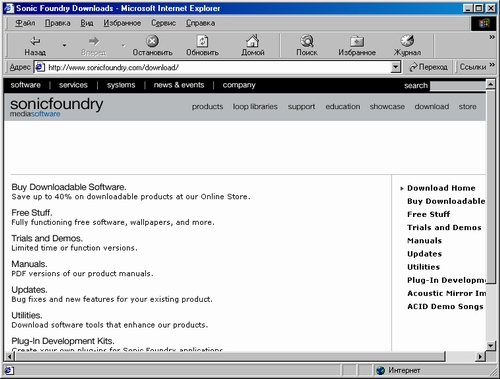Click the software link in top navigation
Image resolution: width=500 pixels, height=379 pixels.
[x=26, y=85]
